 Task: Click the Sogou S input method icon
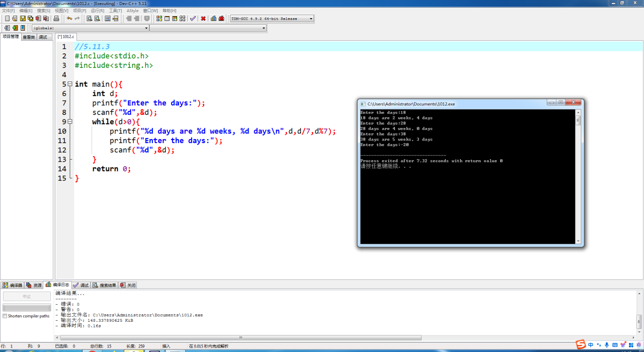tap(581, 344)
